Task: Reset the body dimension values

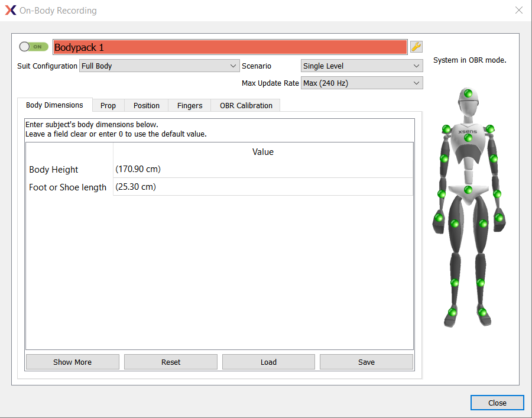Action: pos(170,362)
